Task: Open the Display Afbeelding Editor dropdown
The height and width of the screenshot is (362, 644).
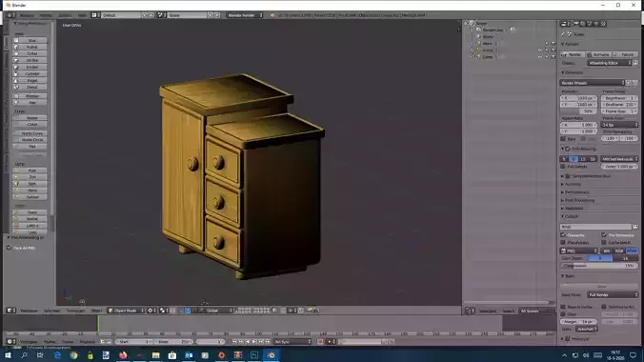Action: 610,63
